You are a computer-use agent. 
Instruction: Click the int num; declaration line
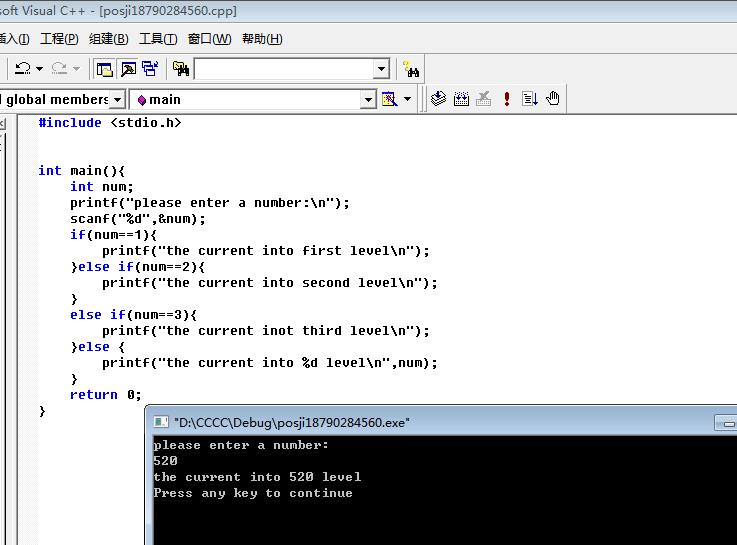pos(102,187)
